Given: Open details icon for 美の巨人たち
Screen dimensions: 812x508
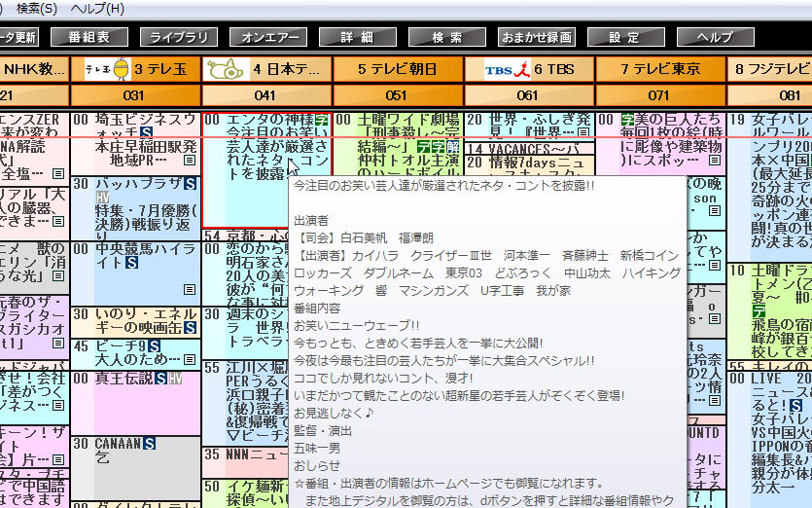Looking at the screenshot, I should (x=715, y=161).
